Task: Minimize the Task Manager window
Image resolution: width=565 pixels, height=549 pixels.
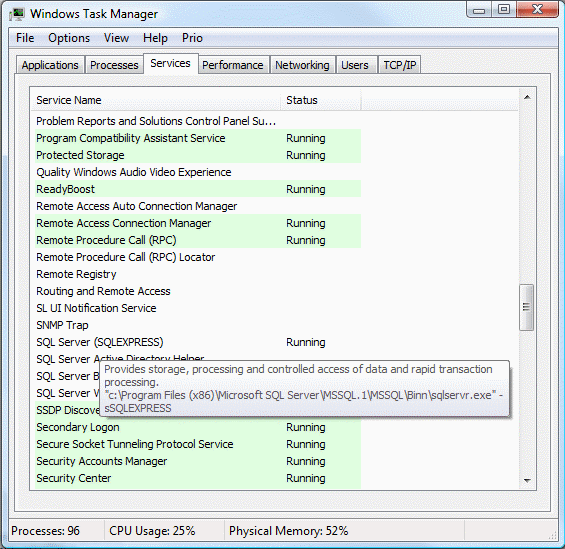Action: 479,10
